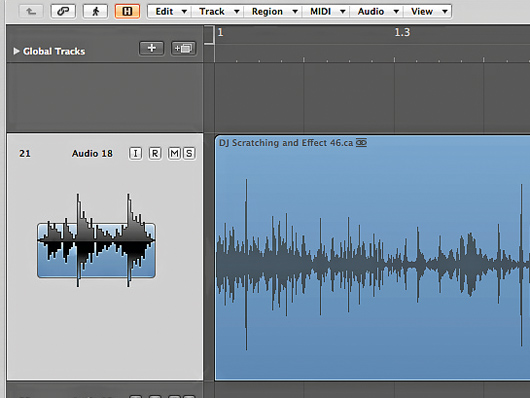The height and width of the screenshot is (398, 530).
Task: Expand the Global Tracks disclosure triangle
Action: pyautogui.click(x=16, y=51)
